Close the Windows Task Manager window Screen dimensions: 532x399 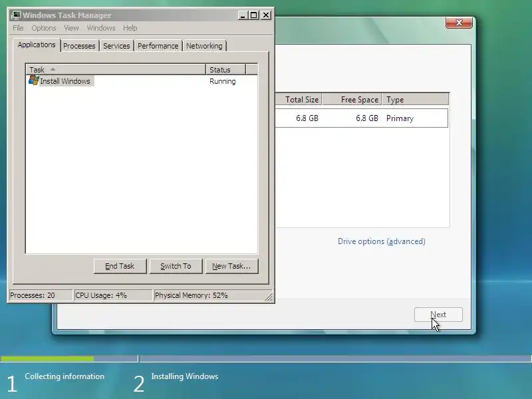[265, 15]
